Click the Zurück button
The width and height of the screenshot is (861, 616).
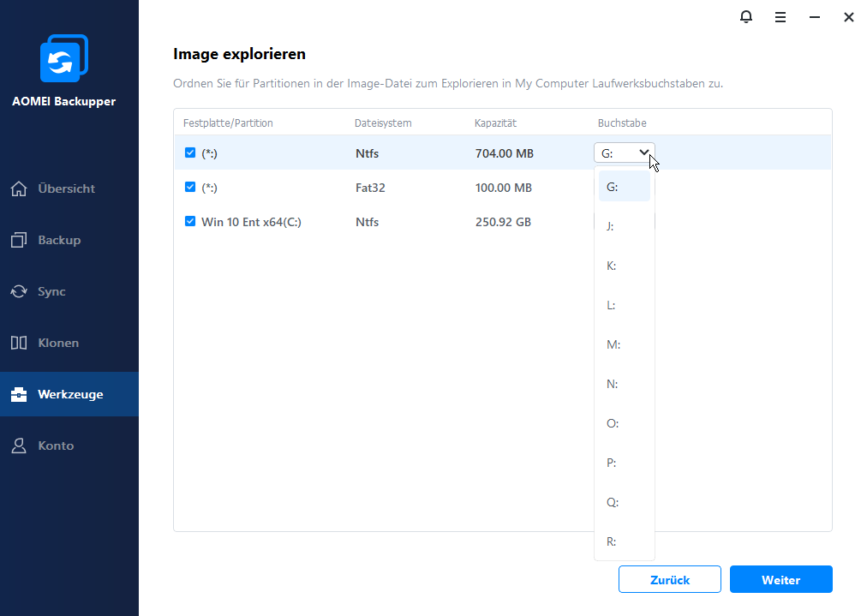(670, 579)
